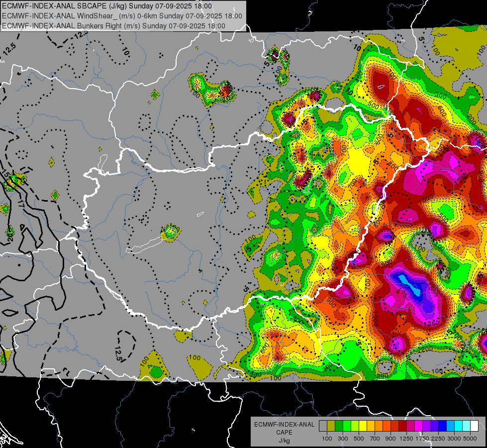Screen dimensions: 487x448
Task: Click the orange legend swatch above 700
Action: pos(379,426)
